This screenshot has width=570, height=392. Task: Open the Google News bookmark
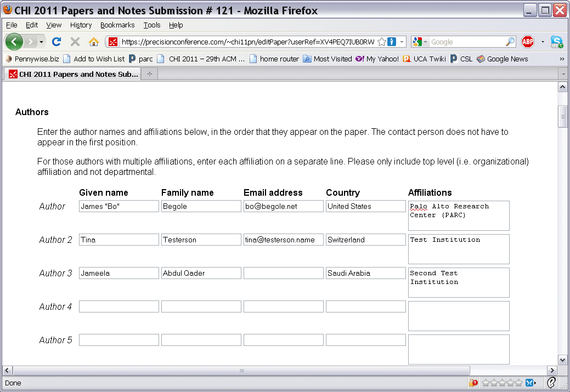(x=503, y=59)
